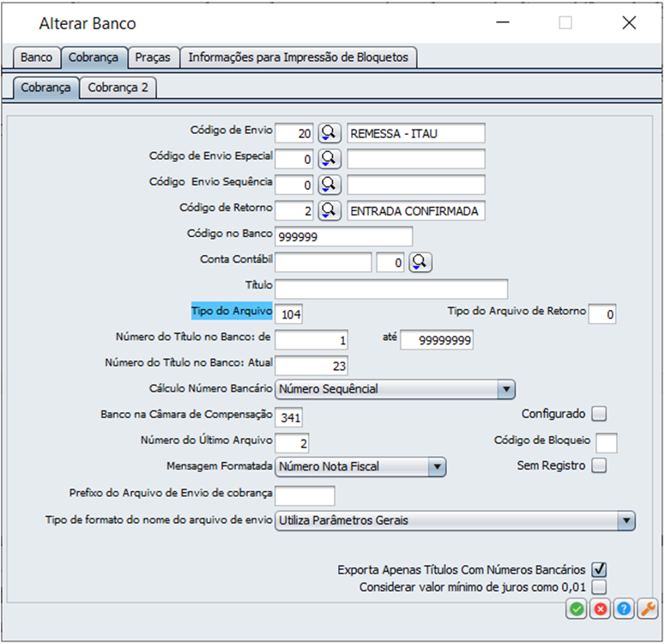665x644 pixels.
Task: Click the Conta Contábil search icon
Action: [420, 263]
